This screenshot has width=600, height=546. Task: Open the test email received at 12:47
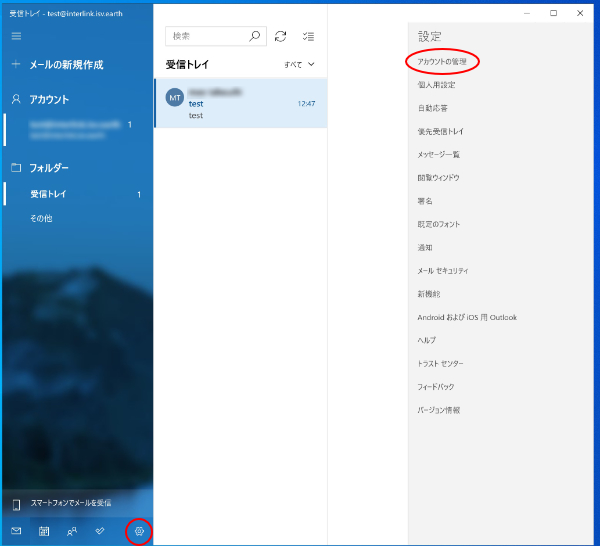[240, 103]
